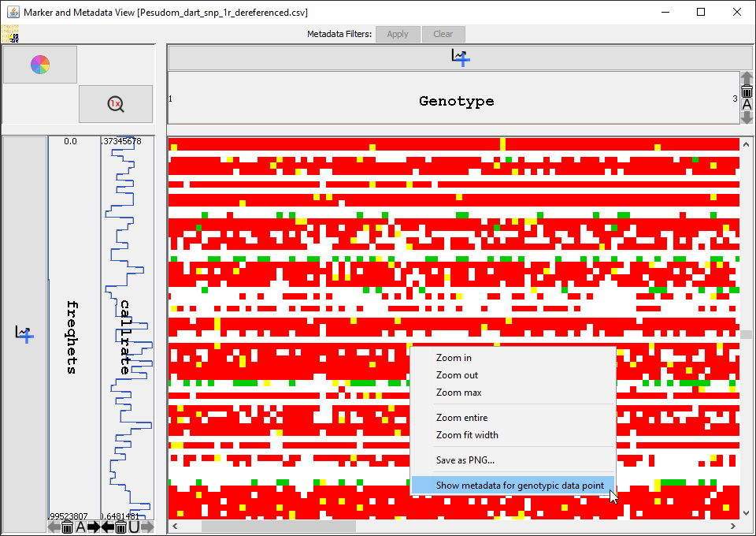Screen dimensions: 756x536
Task: Click the Genotype track header panel
Action: (454, 99)
